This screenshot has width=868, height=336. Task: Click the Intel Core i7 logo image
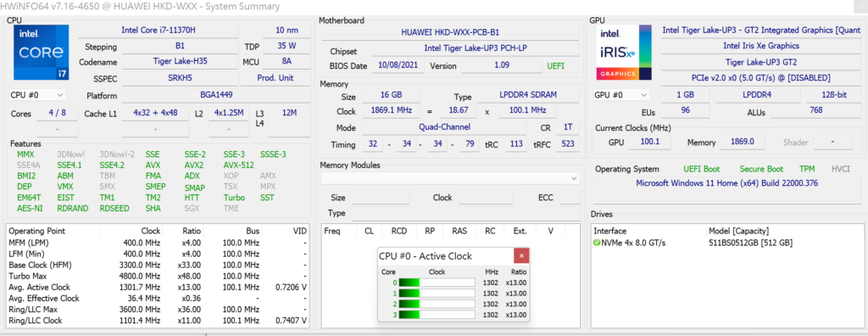(x=42, y=53)
